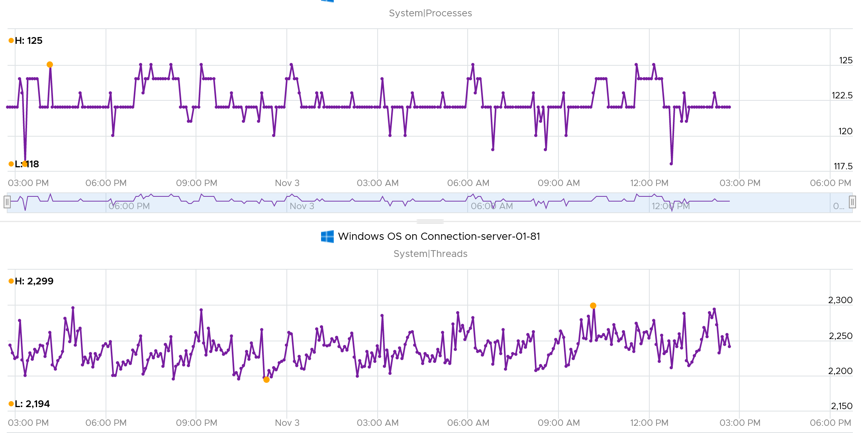
Task: Click the System|Processes chart subtitle
Action: pyautogui.click(x=430, y=13)
